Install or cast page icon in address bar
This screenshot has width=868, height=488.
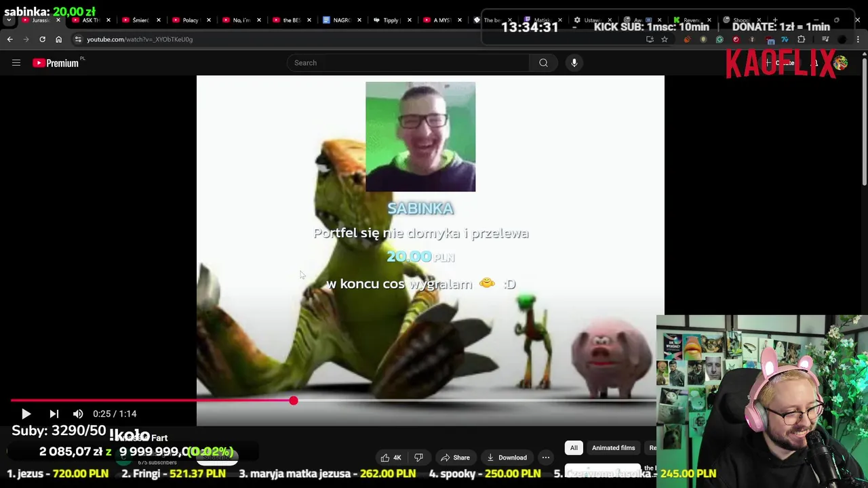(650, 39)
